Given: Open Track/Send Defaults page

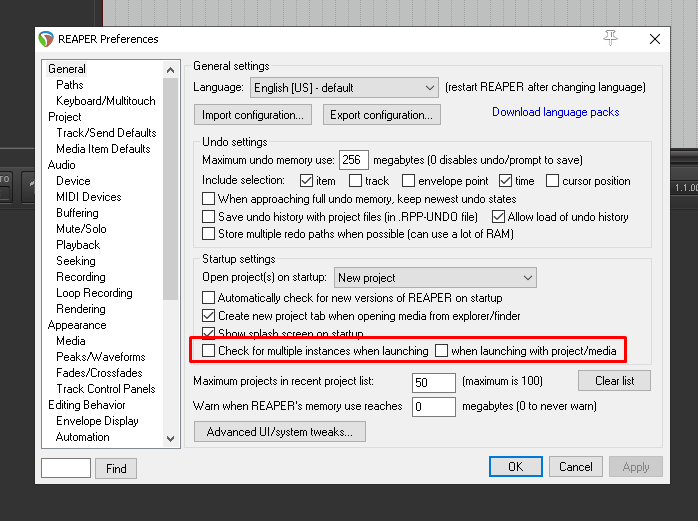Looking at the screenshot, I should [x=106, y=133].
